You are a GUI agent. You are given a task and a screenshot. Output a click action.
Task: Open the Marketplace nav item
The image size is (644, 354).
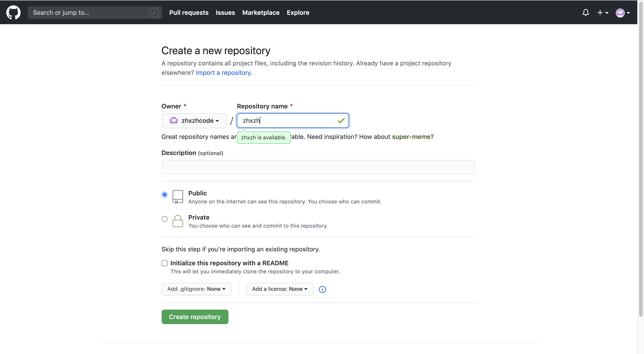261,13
